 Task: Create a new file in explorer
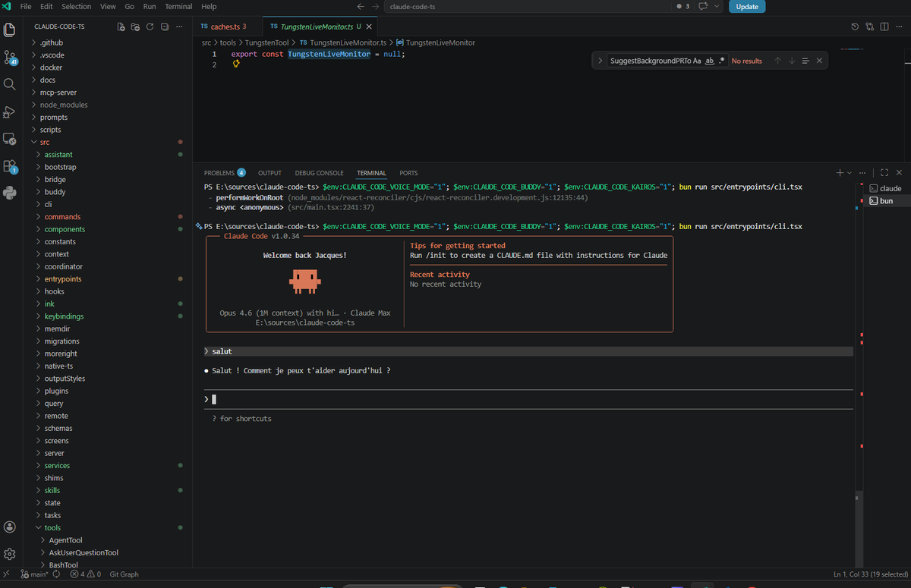coord(121,27)
